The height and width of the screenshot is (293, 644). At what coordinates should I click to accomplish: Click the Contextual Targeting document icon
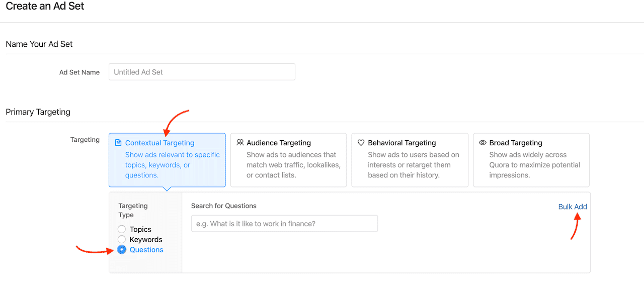[x=118, y=143]
